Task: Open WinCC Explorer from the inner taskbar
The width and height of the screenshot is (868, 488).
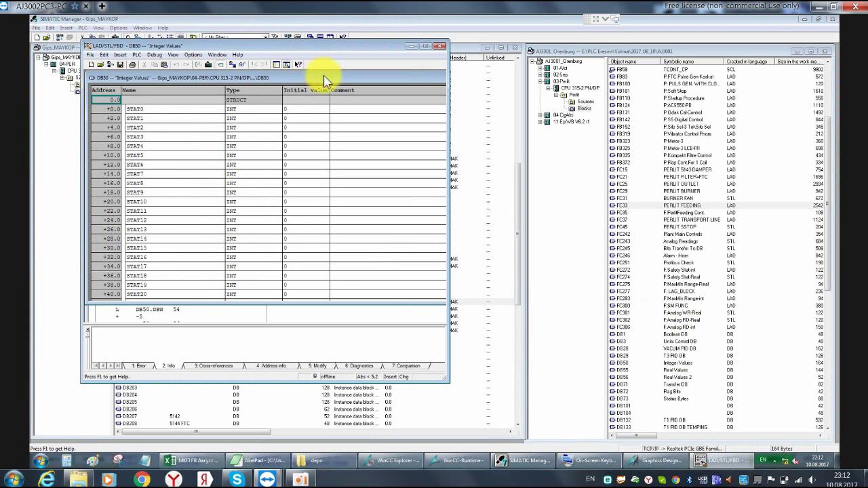Action: pos(393,461)
